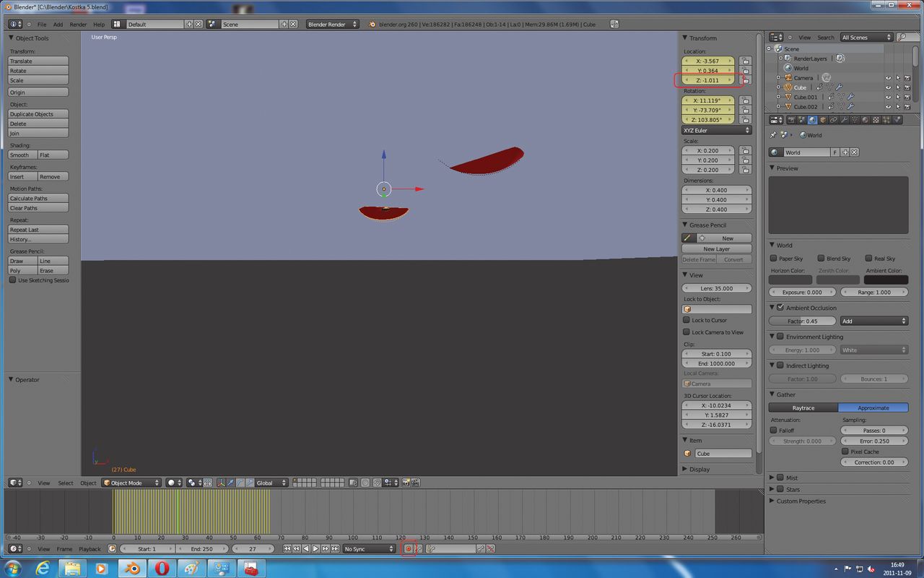This screenshot has width=924, height=578.
Task: Open the Render menu
Action: pyautogui.click(x=78, y=25)
